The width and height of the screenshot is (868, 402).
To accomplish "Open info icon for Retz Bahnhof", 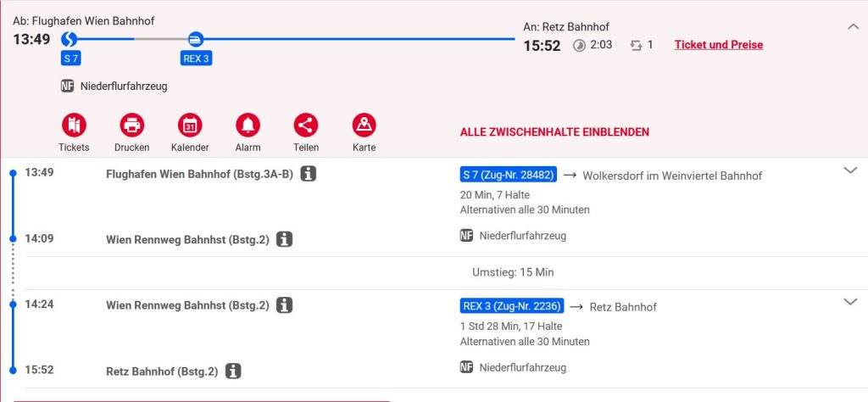I will coord(233,371).
